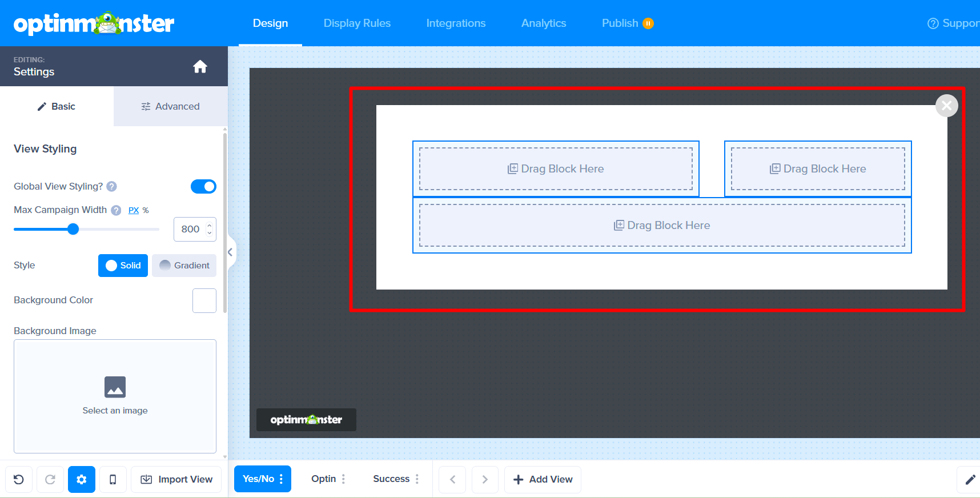Go to home via house icon

(200, 67)
